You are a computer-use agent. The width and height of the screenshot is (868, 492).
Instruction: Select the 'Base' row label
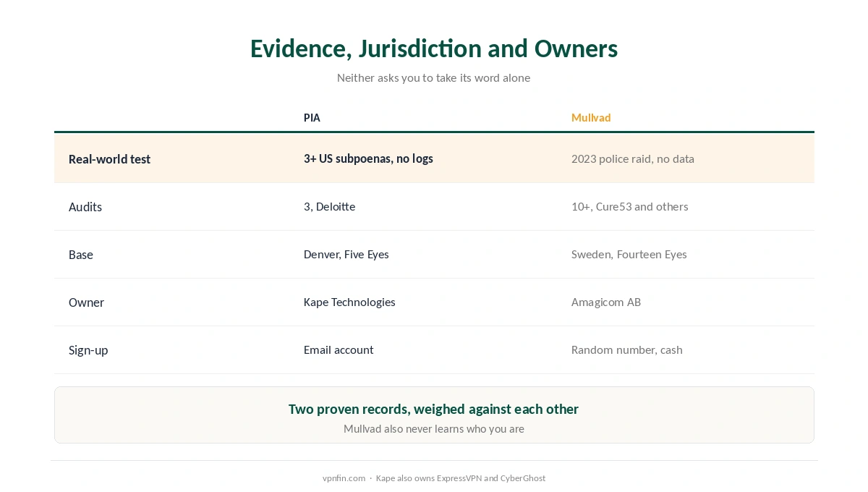tap(81, 255)
